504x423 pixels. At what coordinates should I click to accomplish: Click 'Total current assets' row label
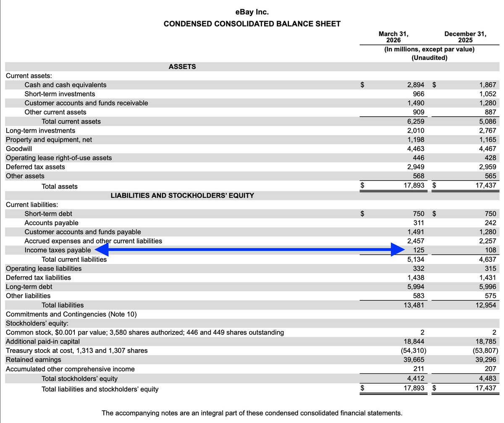click(x=71, y=121)
